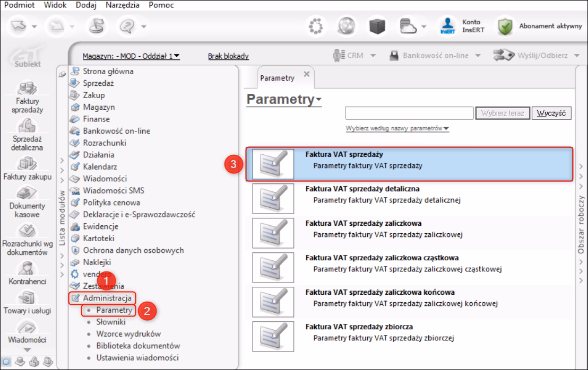Open Faktury sprzedaży sidebar shortcut

pyautogui.click(x=27, y=96)
